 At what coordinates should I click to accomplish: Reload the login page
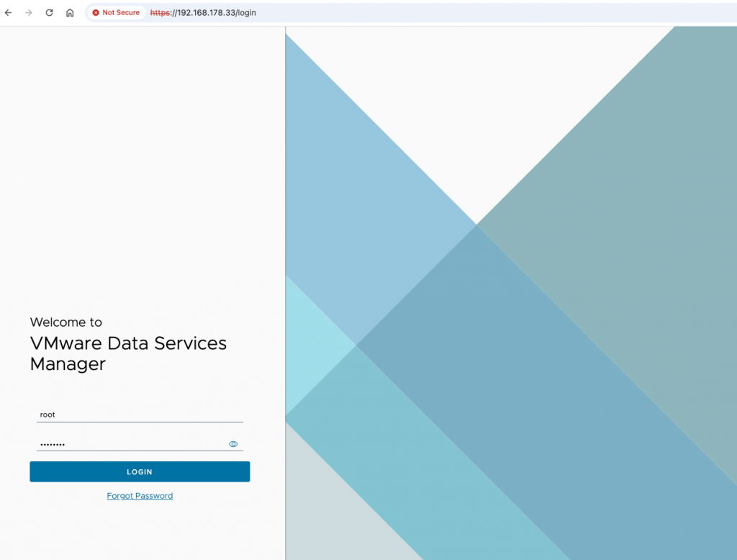point(49,13)
